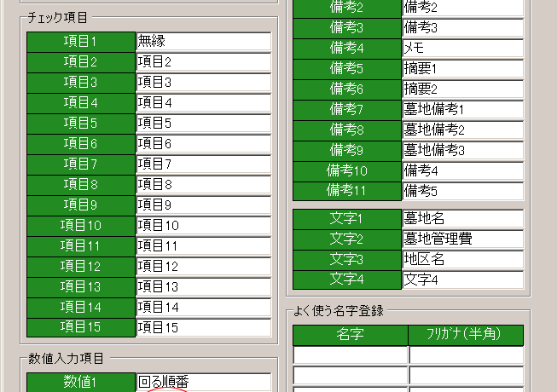This screenshot has height=392, width=557.
Task: Select the 項目12 text box
Action: pyautogui.click(x=204, y=267)
